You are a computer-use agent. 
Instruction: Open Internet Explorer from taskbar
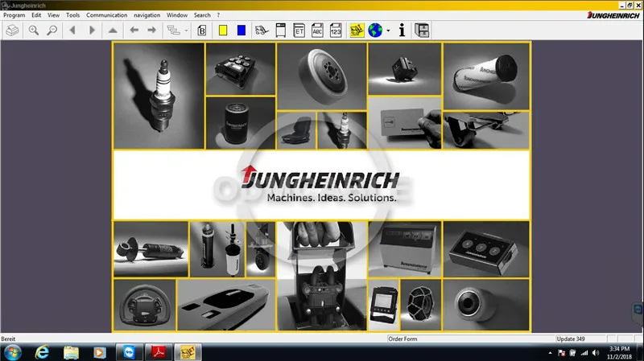click(43, 352)
